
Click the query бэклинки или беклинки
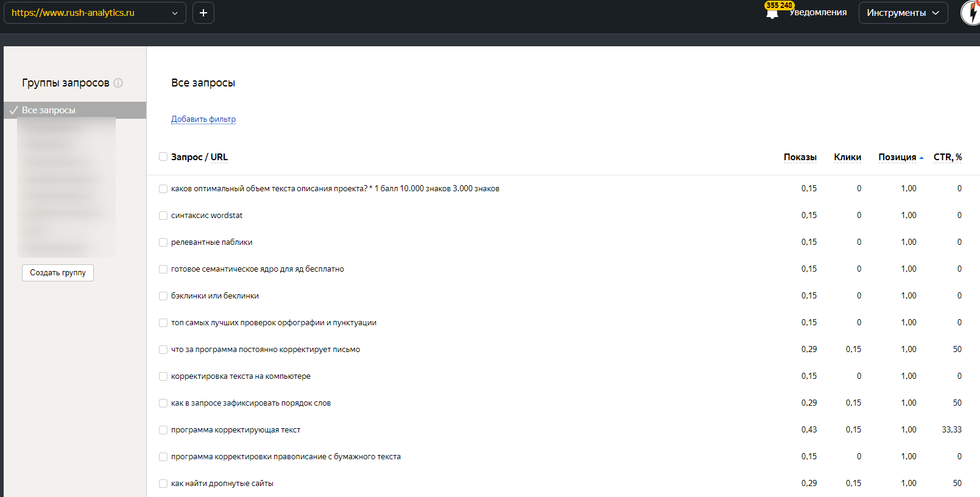click(215, 296)
